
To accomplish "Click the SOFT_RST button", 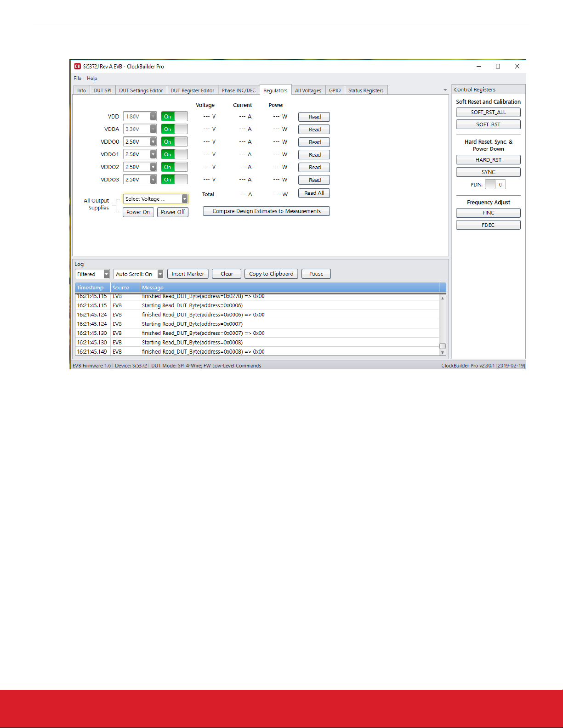I will tap(488, 124).
